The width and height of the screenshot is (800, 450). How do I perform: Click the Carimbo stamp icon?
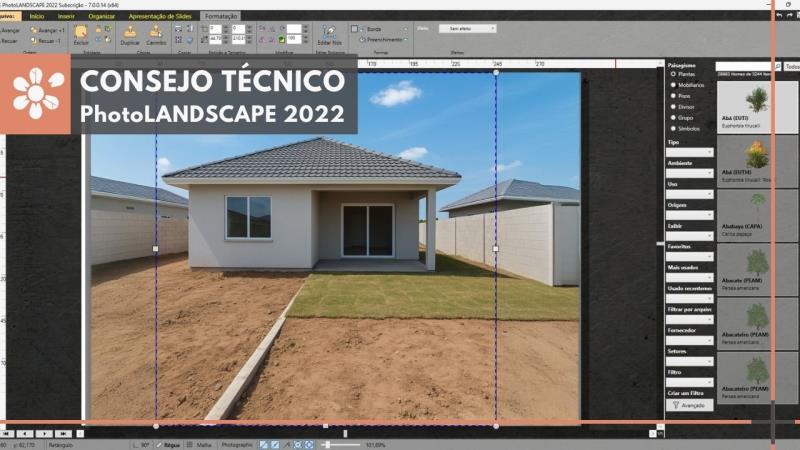click(156, 32)
